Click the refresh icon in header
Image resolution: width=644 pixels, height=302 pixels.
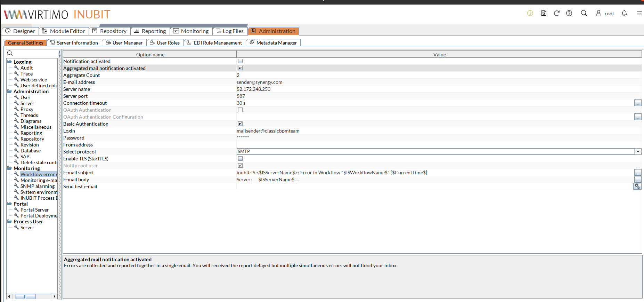556,13
